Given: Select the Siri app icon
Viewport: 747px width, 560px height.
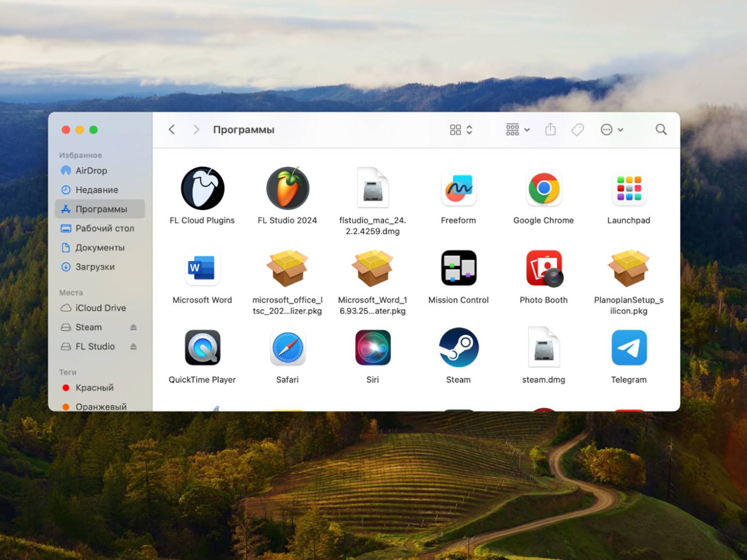Looking at the screenshot, I should pyautogui.click(x=373, y=348).
